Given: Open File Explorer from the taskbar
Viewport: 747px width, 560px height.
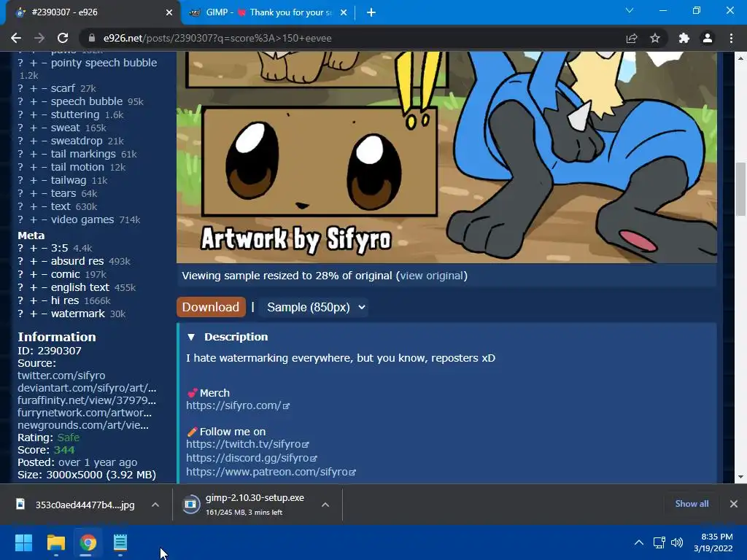Looking at the screenshot, I should (x=55, y=542).
